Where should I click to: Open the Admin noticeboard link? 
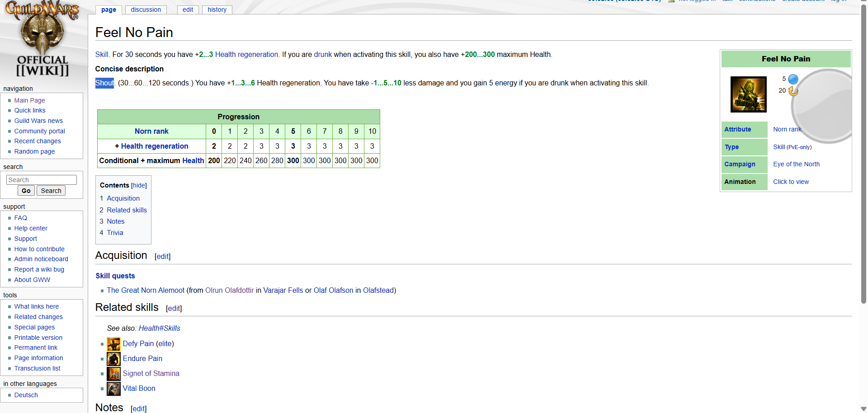[x=41, y=259]
